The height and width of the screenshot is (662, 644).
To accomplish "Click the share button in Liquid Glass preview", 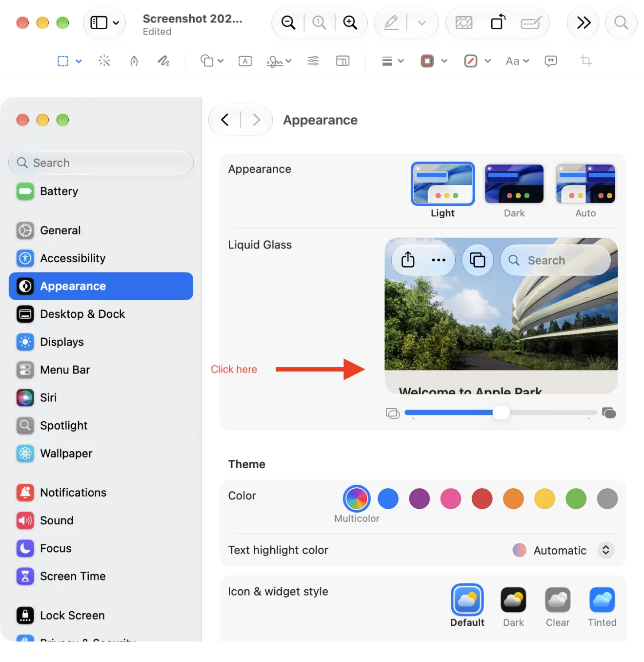I will click(x=408, y=260).
